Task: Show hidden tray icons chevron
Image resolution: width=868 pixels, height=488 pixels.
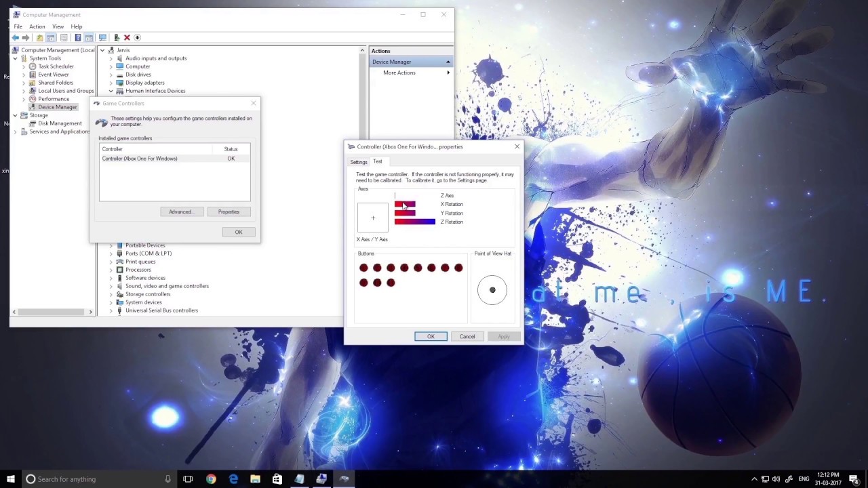Action: (754, 479)
